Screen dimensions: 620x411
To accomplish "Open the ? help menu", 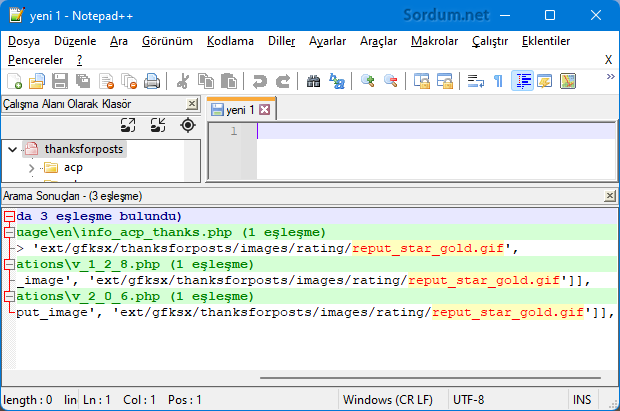I will click(79, 60).
